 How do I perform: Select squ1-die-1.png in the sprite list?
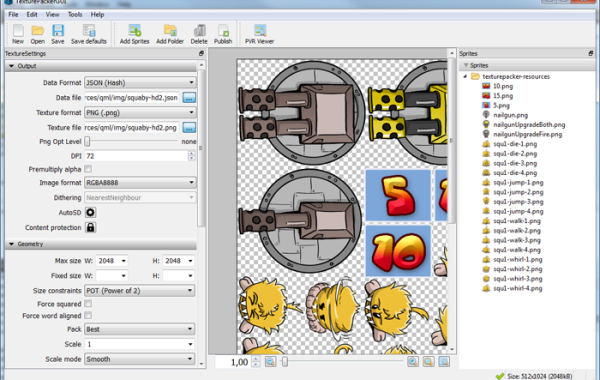pyautogui.click(x=515, y=144)
